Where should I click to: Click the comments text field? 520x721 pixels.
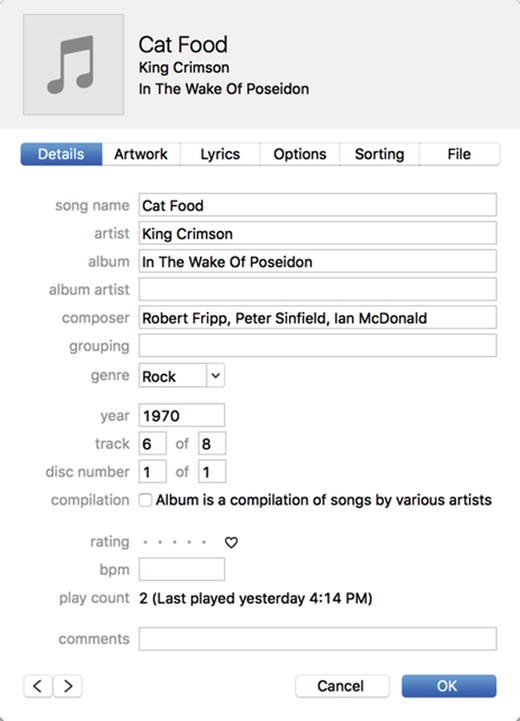pos(318,639)
